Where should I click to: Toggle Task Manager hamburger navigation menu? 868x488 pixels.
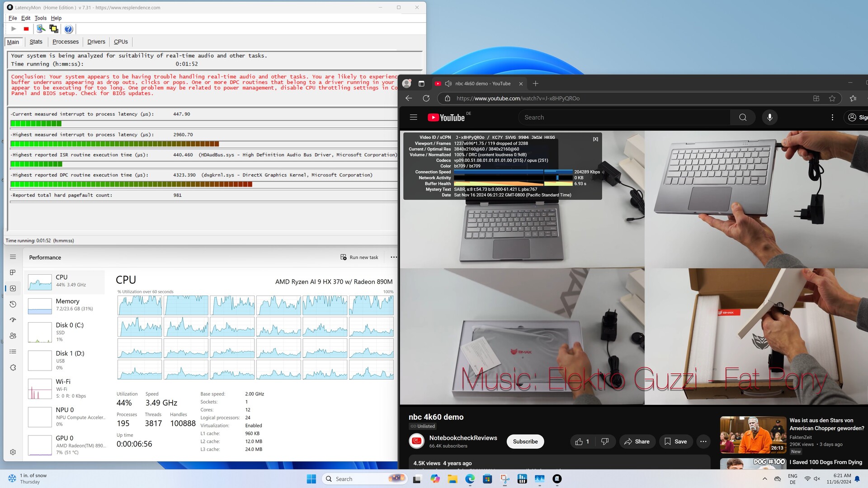[x=13, y=257]
